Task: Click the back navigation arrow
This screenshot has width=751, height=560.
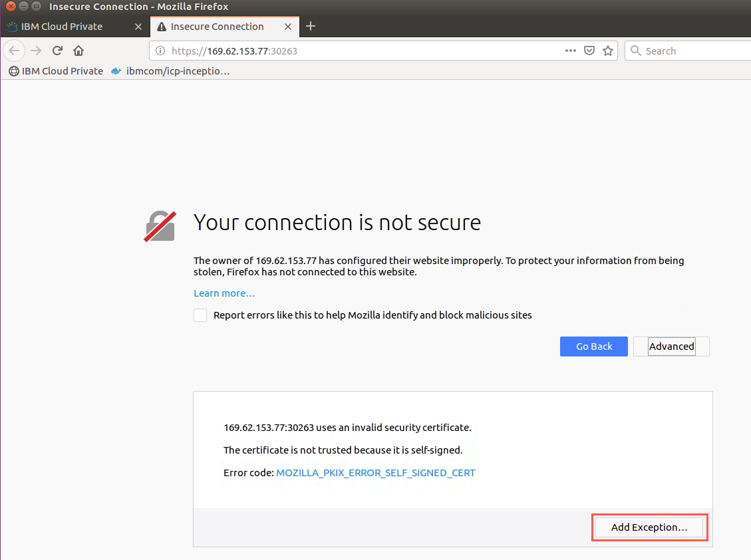Action: [x=14, y=51]
